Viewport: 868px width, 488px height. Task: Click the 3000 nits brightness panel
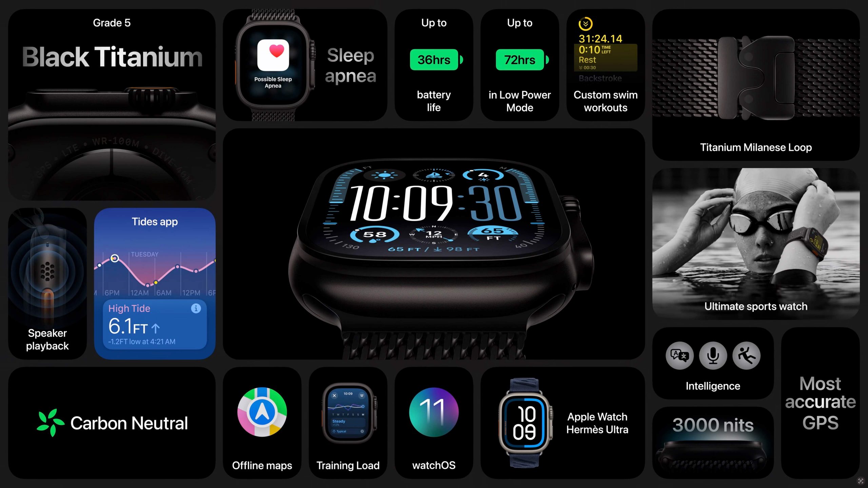click(713, 438)
